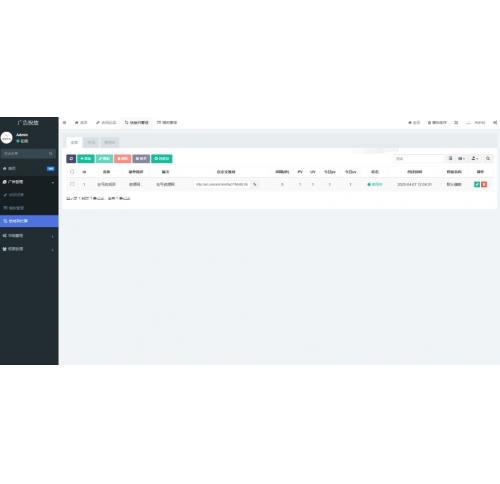The height and width of the screenshot is (484, 500).
Task: Click the fullscreen icon in the top bar
Action: [x=456, y=123]
